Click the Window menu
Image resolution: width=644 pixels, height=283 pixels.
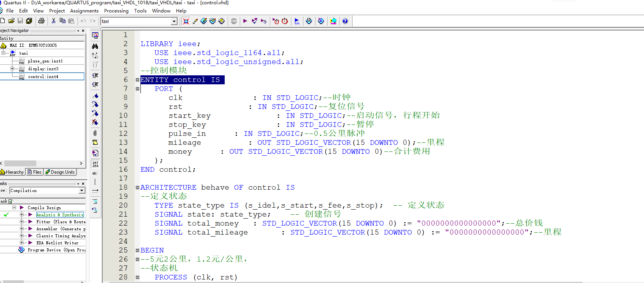(161, 11)
